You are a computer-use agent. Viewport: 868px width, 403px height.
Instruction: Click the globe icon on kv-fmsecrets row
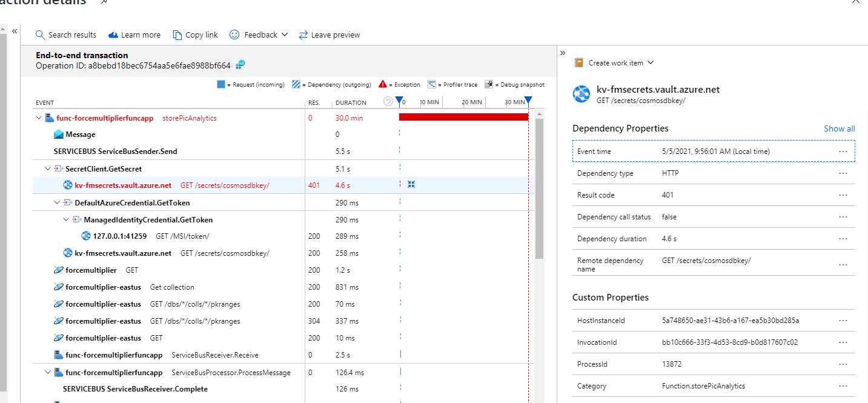[x=67, y=184]
